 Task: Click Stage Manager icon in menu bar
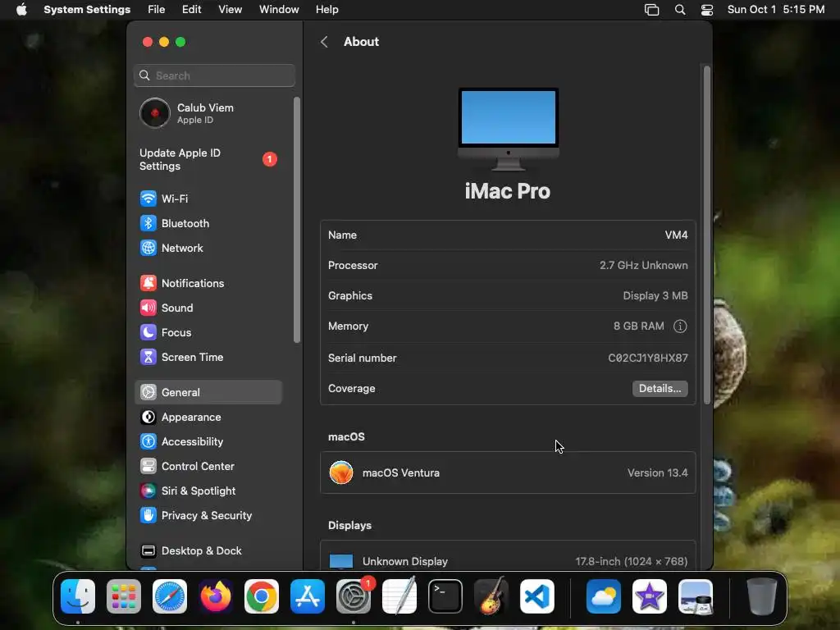651,10
